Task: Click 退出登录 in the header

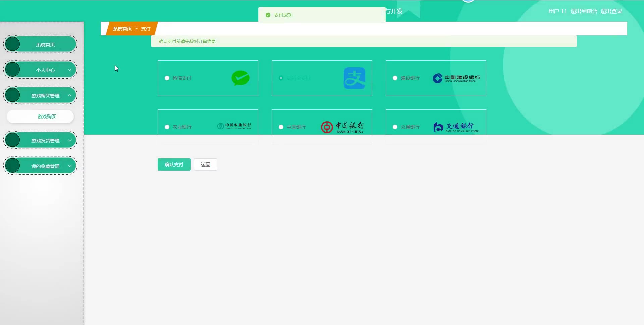Action: 611,11
